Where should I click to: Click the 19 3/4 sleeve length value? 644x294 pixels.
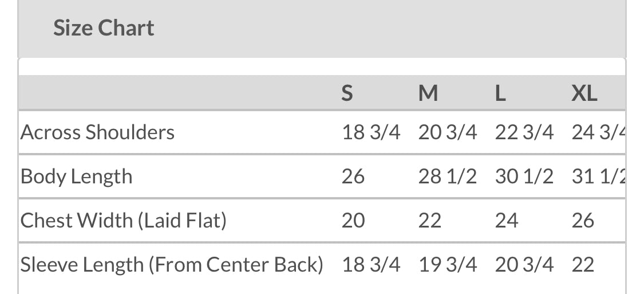[447, 265]
